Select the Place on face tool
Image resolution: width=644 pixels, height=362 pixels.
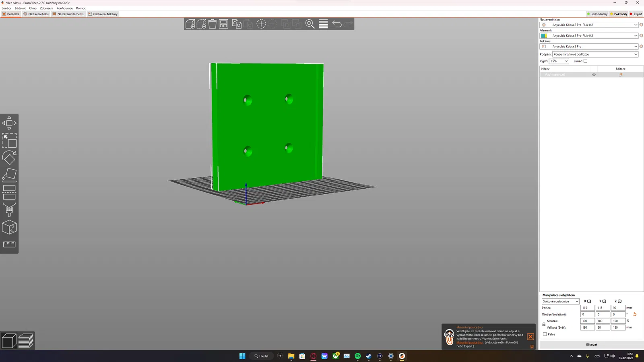pyautogui.click(x=9, y=175)
